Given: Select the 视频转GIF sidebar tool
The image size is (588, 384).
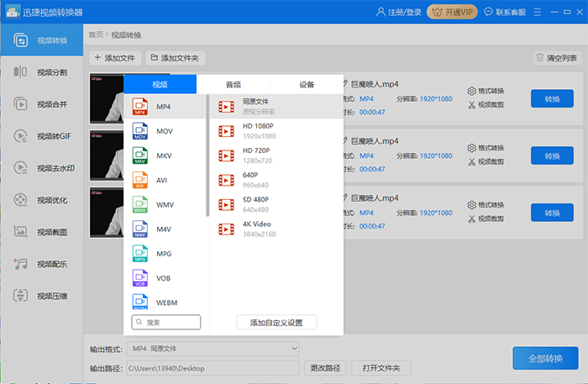Looking at the screenshot, I should click(x=42, y=136).
